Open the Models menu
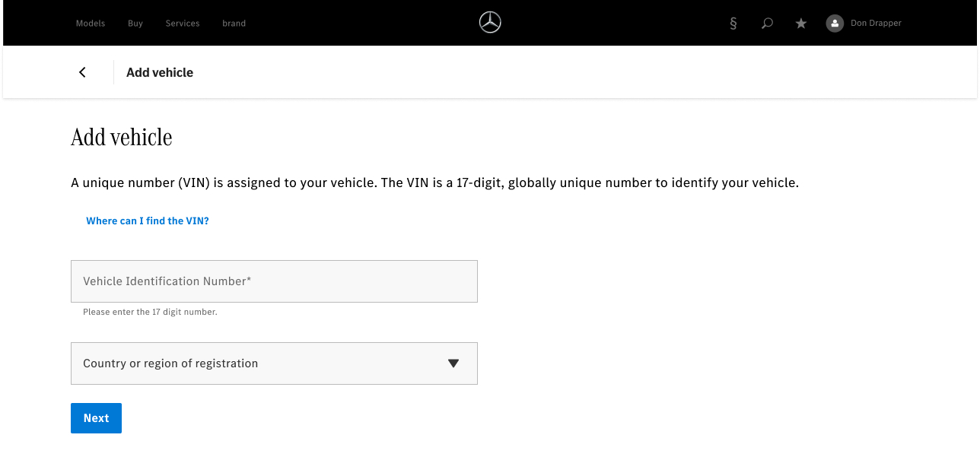The width and height of the screenshot is (980, 476). pyautogui.click(x=91, y=24)
